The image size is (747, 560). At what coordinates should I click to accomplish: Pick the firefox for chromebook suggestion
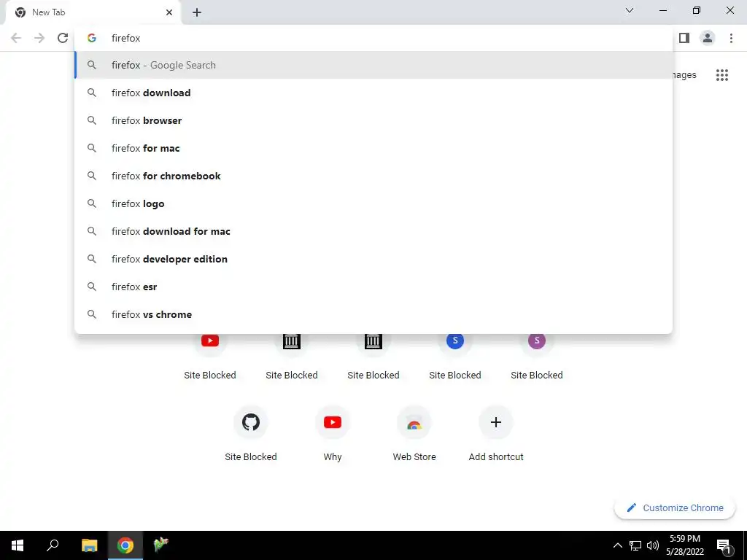pos(373,176)
